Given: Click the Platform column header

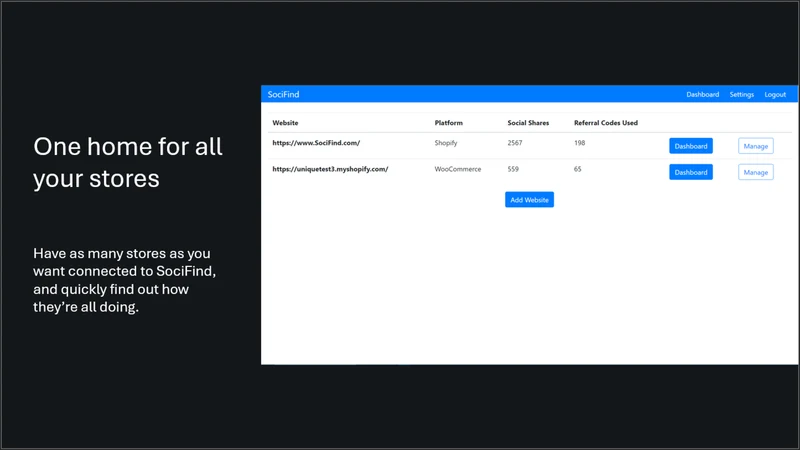Looking at the screenshot, I should [448, 123].
